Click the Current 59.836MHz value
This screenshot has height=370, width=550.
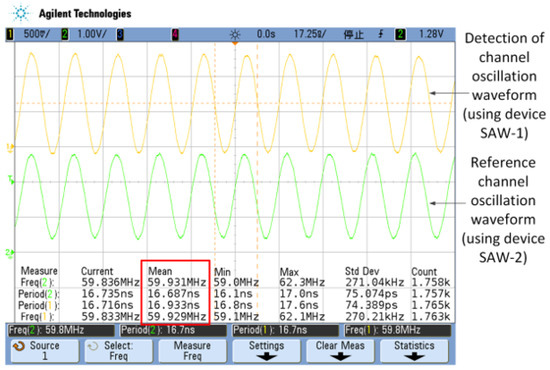click(x=110, y=282)
